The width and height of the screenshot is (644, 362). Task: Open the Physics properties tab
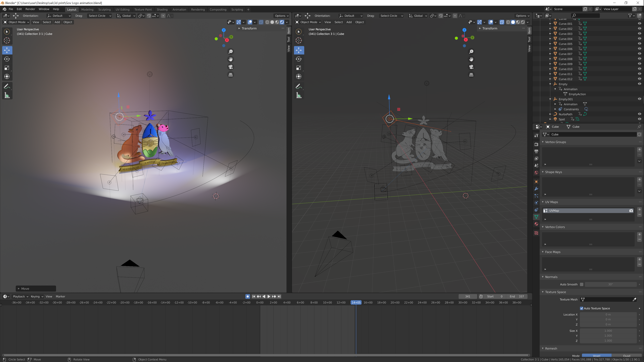click(536, 203)
